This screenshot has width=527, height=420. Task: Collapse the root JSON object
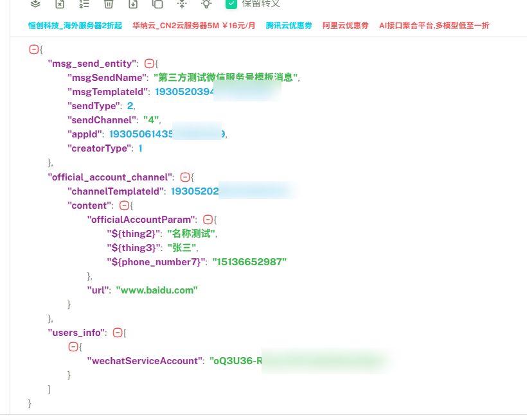pos(33,49)
